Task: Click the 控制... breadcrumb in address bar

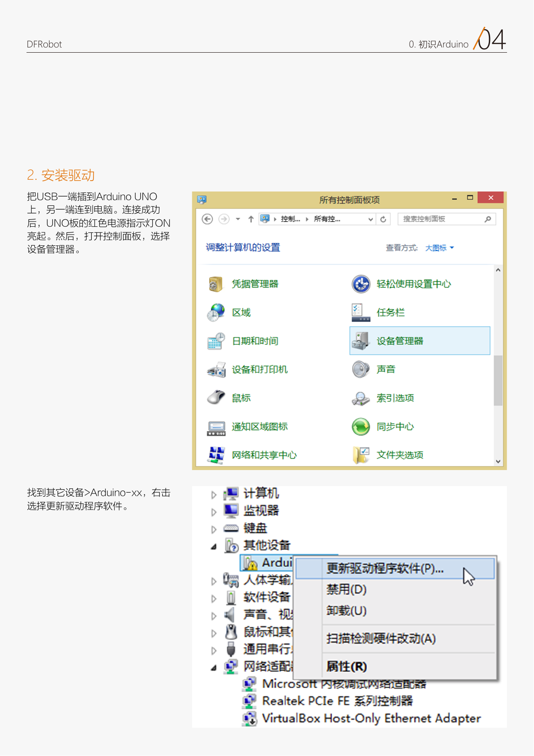Action: (x=290, y=219)
